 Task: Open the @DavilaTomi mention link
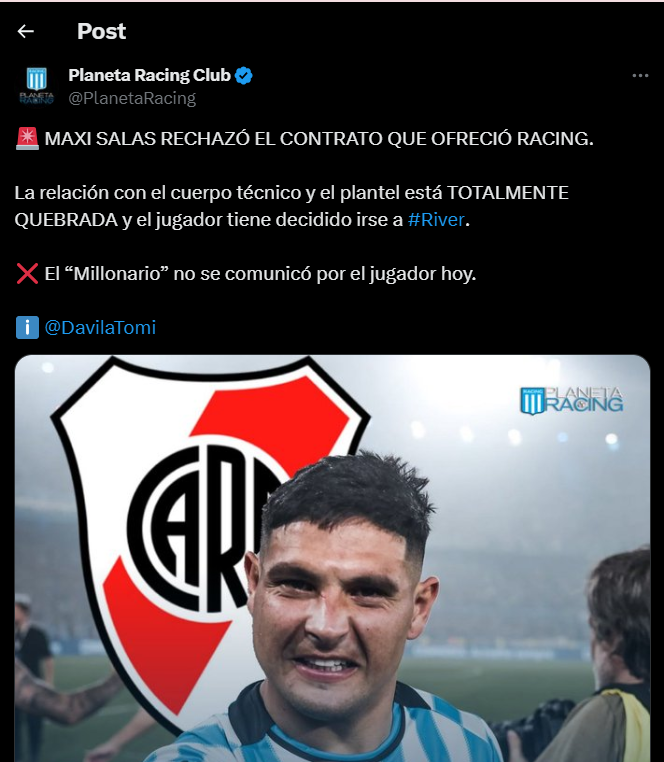pos(100,328)
